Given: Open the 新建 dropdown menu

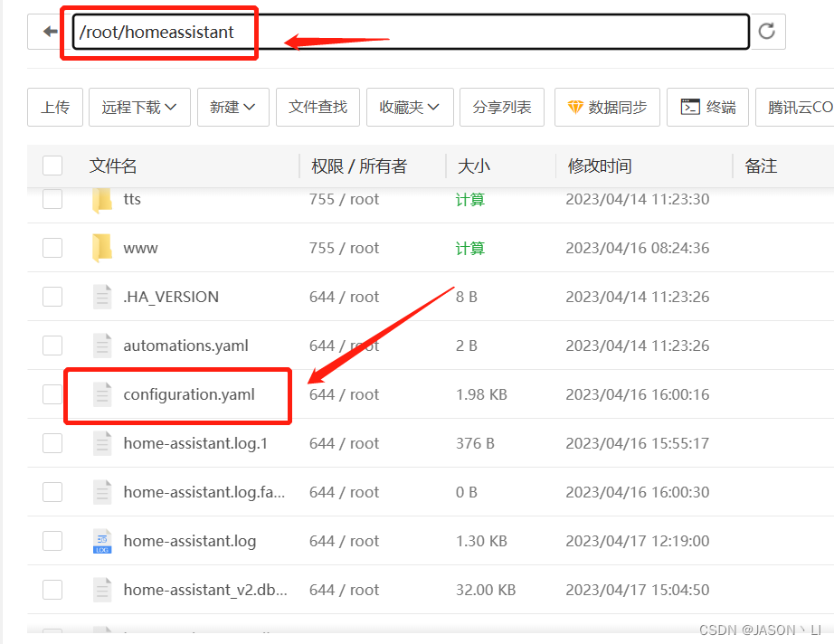Looking at the screenshot, I should coord(233,108).
